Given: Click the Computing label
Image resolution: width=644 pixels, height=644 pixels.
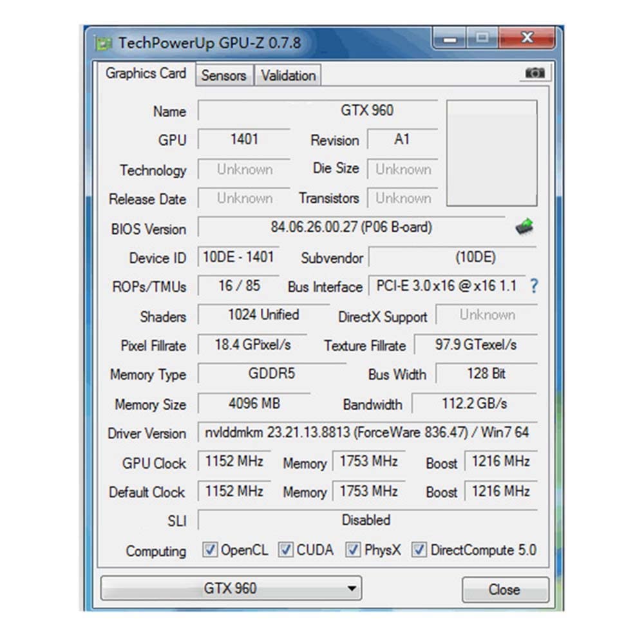Looking at the screenshot, I should pyautogui.click(x=156, y=551).
